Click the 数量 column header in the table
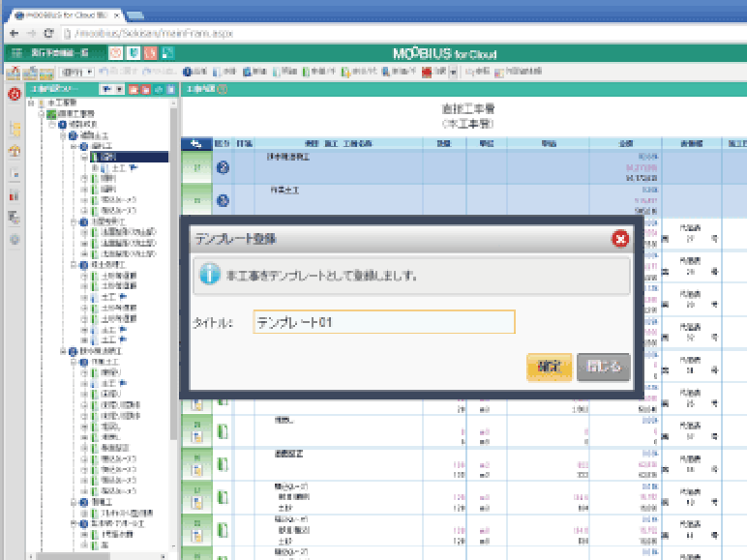 tap(444, 143)
